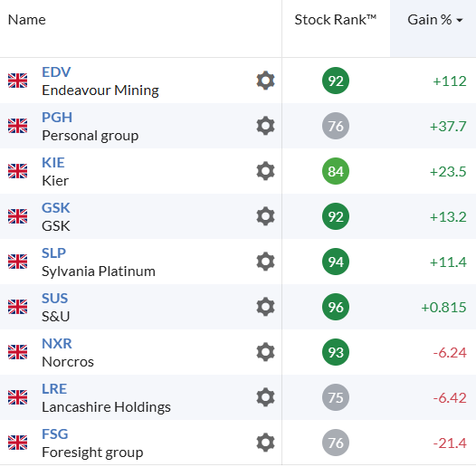476x467 pixels.
Task: Open the FSG ticker link
Action: [x=55, y=434]
